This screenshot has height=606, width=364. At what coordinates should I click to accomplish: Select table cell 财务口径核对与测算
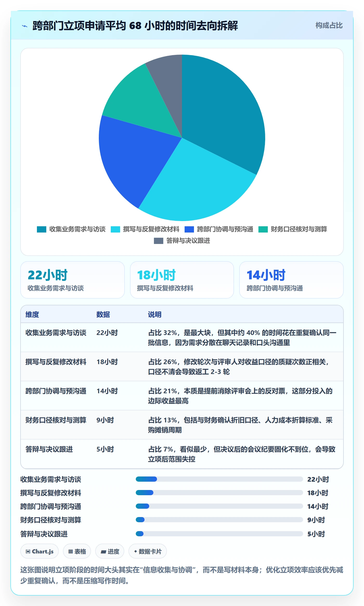[x=56, y=420]
